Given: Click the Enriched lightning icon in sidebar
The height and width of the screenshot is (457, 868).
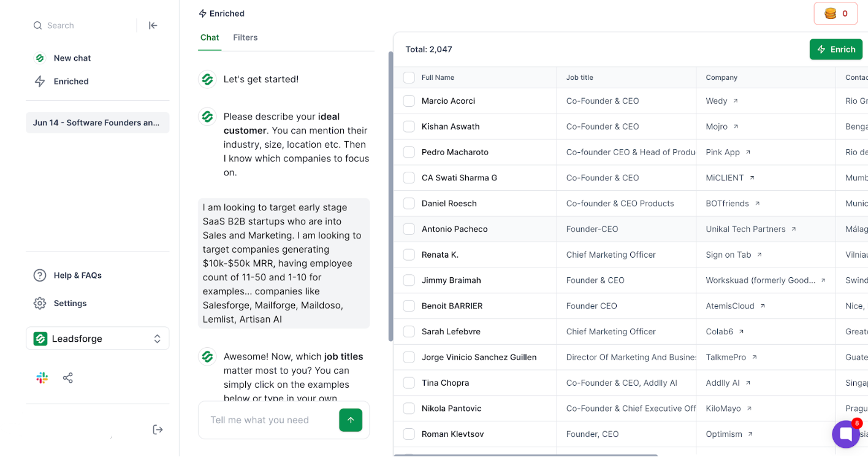Looking at the screenshot, I should (x=40, y=82).
